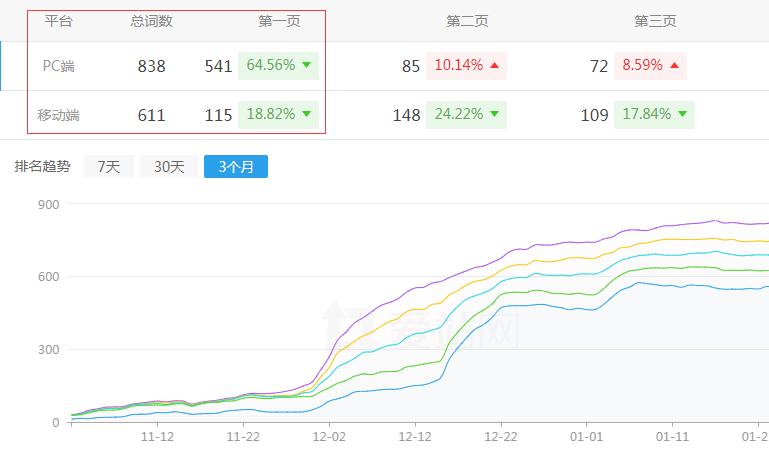Click the 第三页 column header

(655, 21)
